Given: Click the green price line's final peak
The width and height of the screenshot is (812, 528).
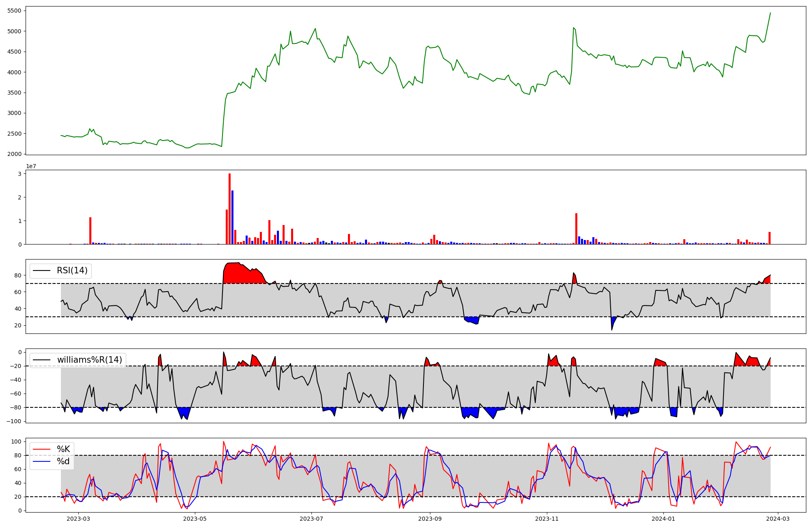Looking at the screenshot, I should point(770,13).
